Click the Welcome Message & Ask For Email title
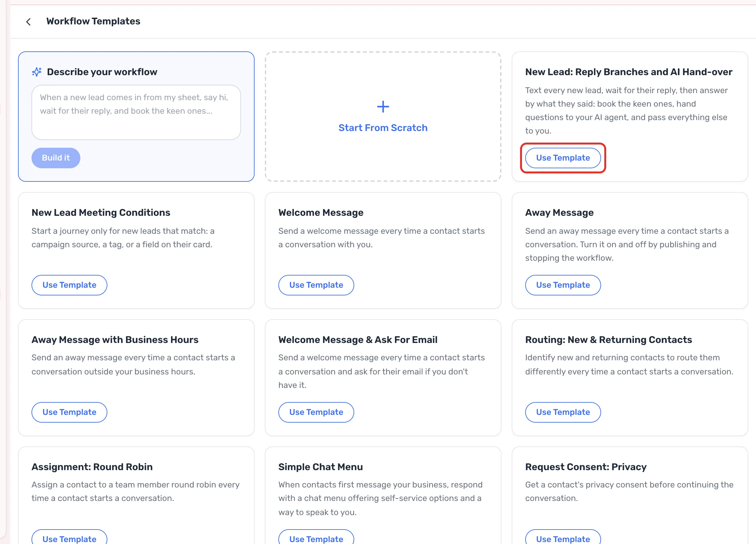The height and width of the screenshot is (544, 756). coord(358,339)
